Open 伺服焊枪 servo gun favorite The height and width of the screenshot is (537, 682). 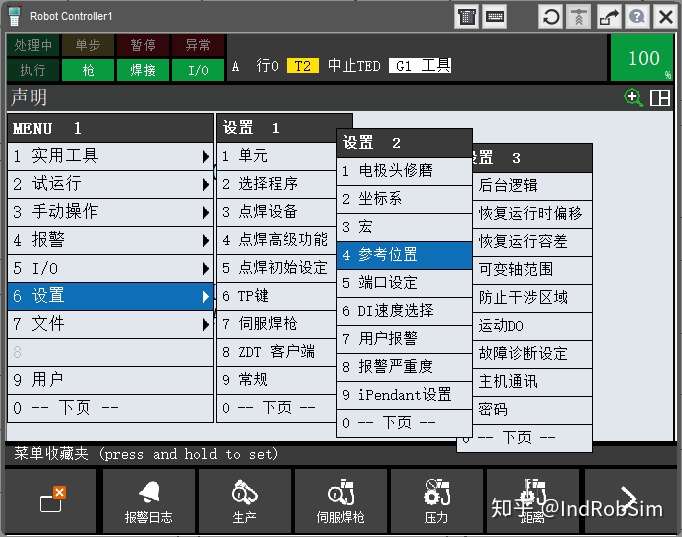coord(341,501)
